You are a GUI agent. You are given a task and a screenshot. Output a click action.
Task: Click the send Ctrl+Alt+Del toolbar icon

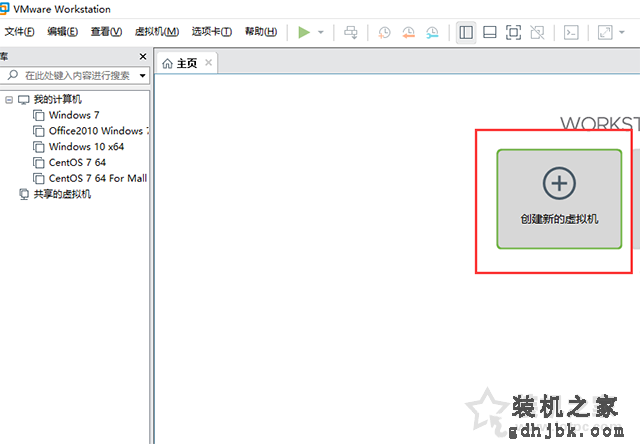351,32
